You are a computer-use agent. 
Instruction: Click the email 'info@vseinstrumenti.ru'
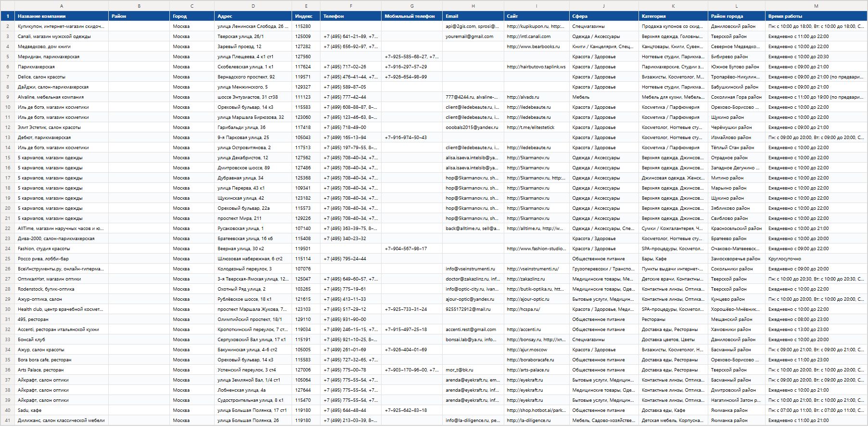[473, 269]
